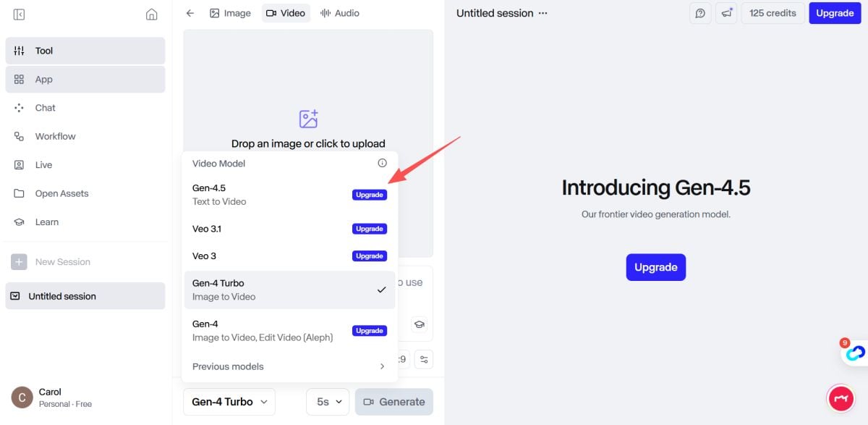Switch to the Image tab
Screen dimensions: 868x425
click(230, 13)
